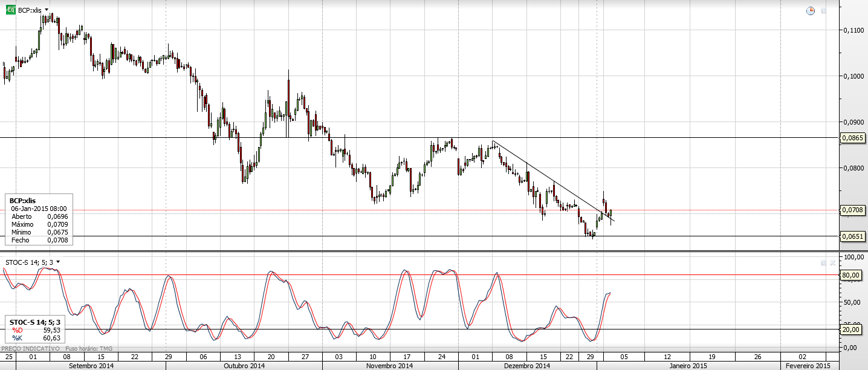This screenshot has width=868, height=370.
Task: Select the 0,0865 horizontal line price label
Action: coord(853,138)
